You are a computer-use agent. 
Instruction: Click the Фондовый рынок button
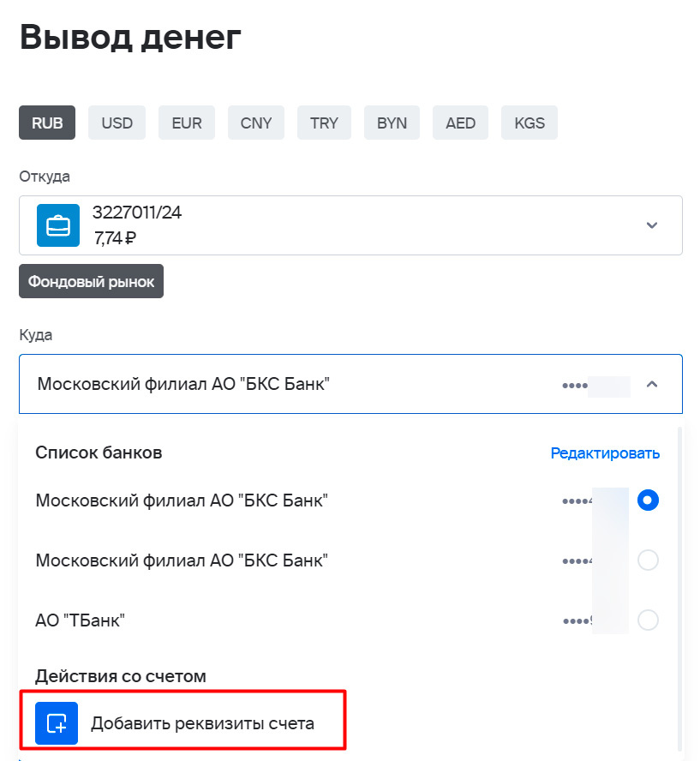pyautogui.click(x=91, y=281)
